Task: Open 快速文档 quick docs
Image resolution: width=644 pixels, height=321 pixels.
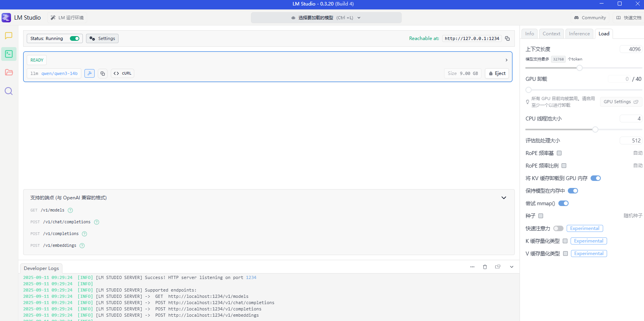Action: coord(628,18)
